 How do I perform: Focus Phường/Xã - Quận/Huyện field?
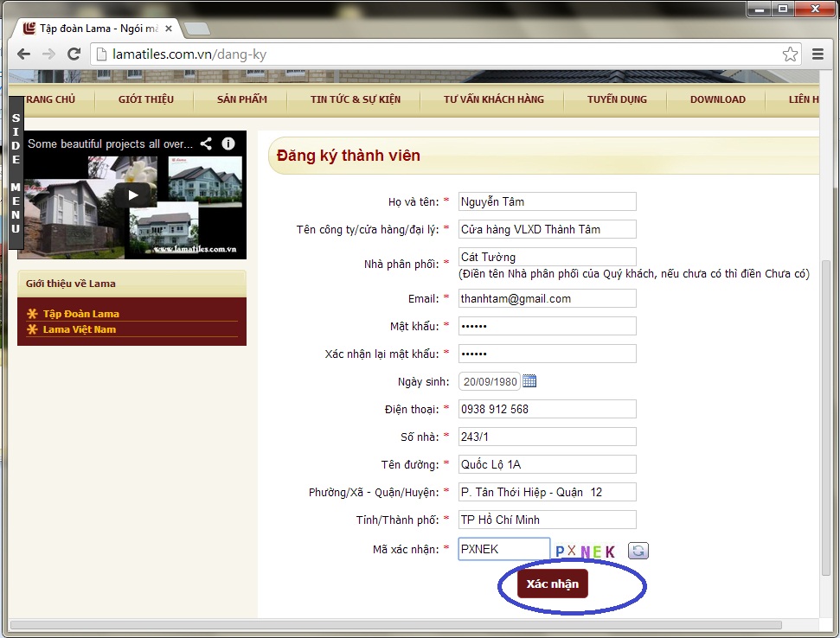547,492
